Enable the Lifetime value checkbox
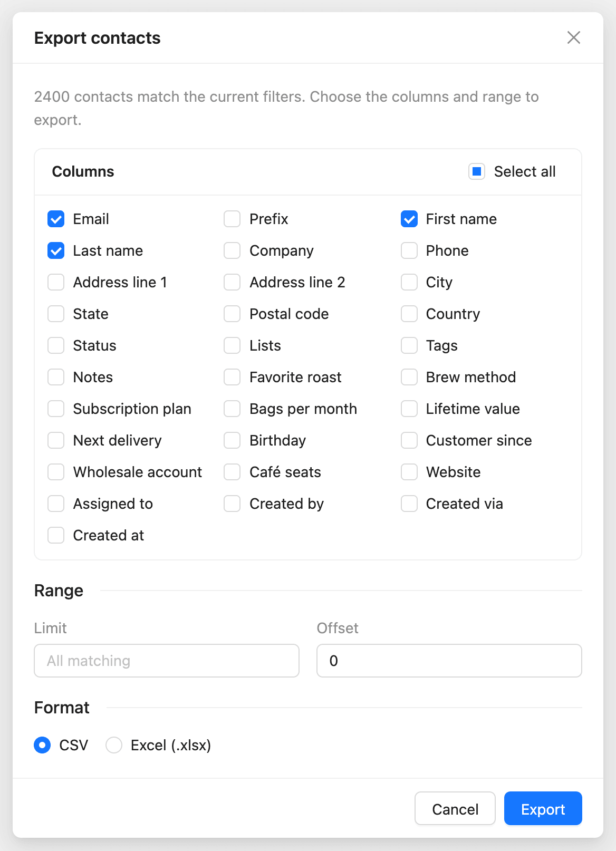Screen dimensions: 616x851 pos(409,409)
